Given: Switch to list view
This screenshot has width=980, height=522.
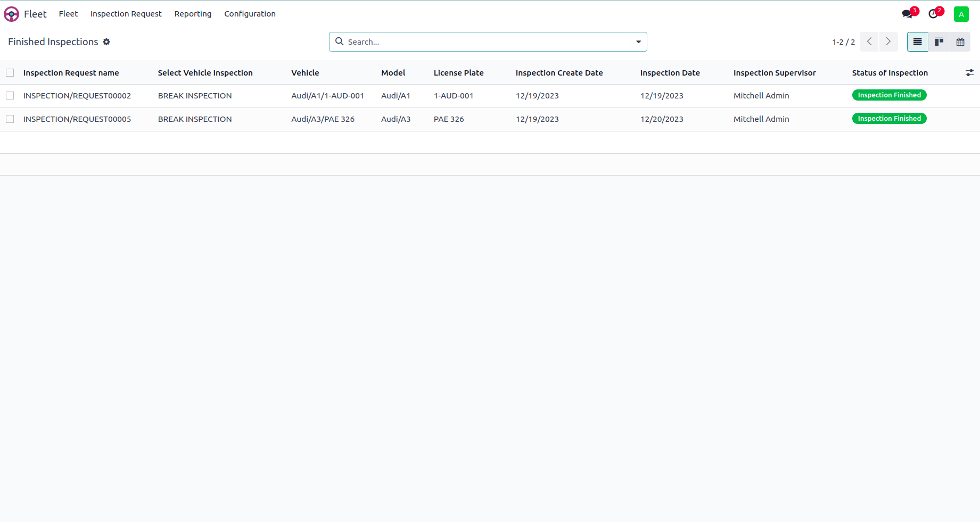Looking at the screenshot, I should [918, 42].
